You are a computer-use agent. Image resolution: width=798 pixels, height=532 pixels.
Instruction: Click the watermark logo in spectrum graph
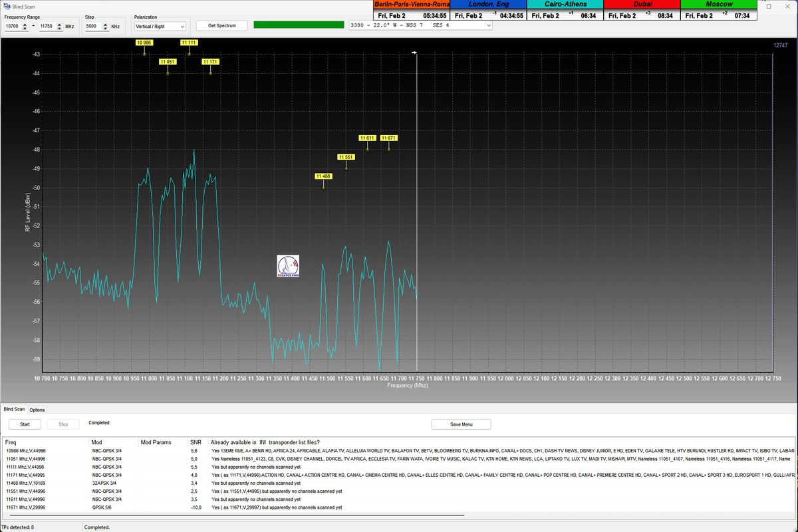pyautogui.click(x=288, y=266)
